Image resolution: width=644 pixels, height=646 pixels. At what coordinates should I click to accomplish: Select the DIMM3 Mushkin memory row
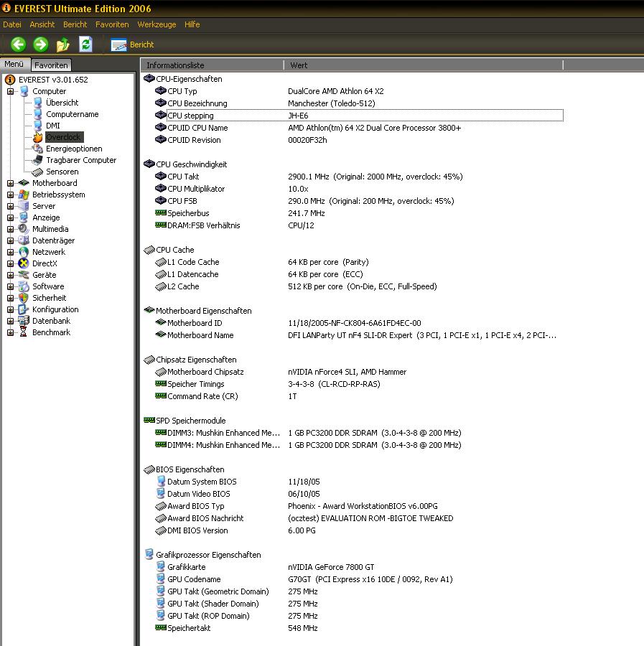(359, 433)
